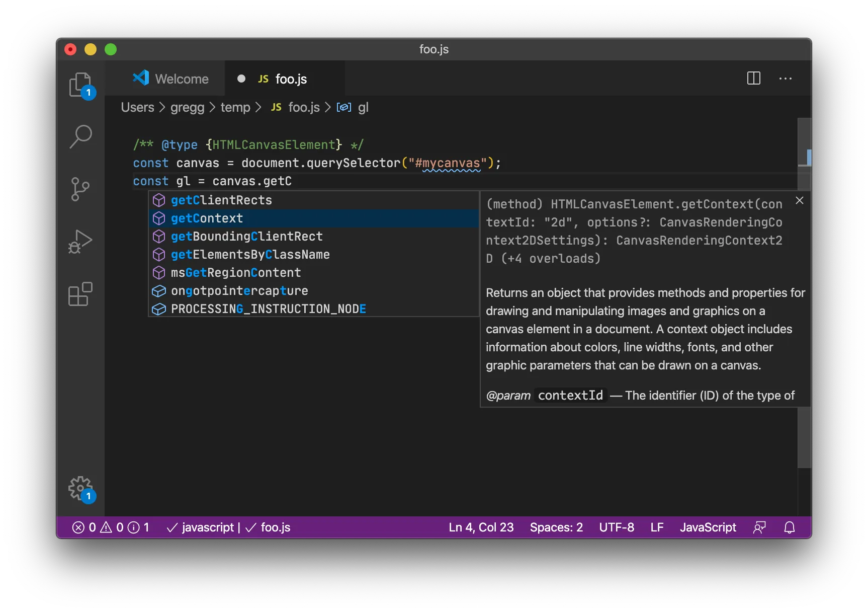The height and width of the screenshot is (613, 868).
Task: Open the Search view icon
Action: tap(80, 137)
